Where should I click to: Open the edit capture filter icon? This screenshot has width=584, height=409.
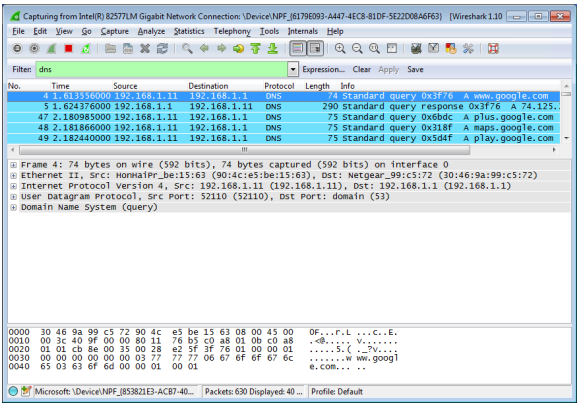(x=416, y=49)
